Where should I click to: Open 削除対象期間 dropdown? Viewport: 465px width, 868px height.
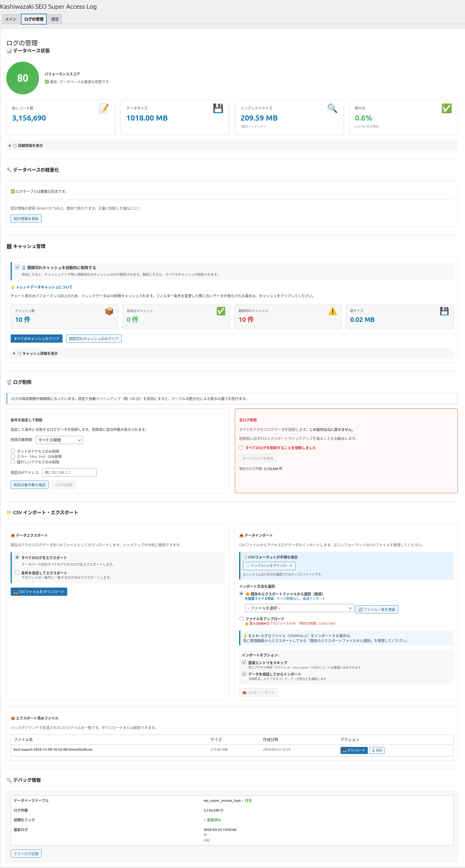pyautogui.click(x=59, y=440)
